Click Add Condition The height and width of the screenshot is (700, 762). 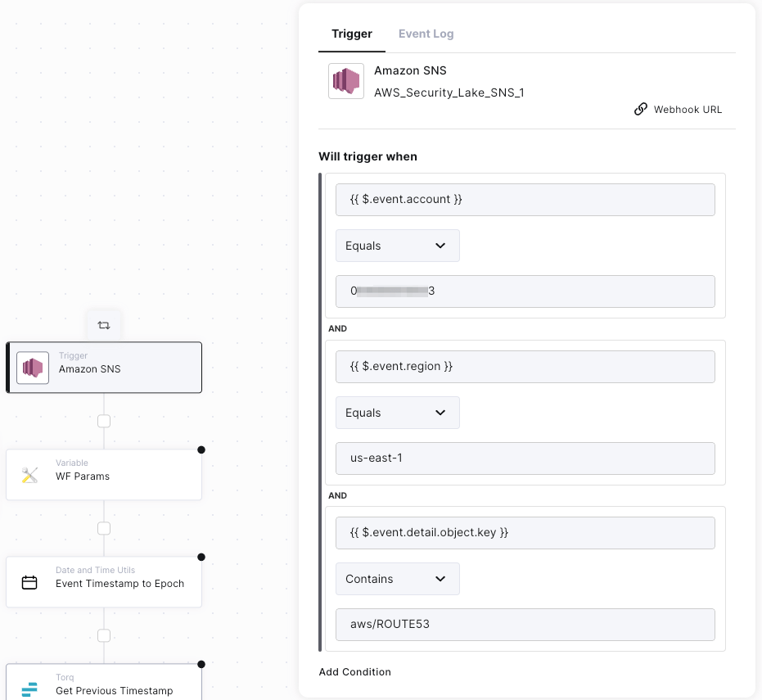pos(354,672)
